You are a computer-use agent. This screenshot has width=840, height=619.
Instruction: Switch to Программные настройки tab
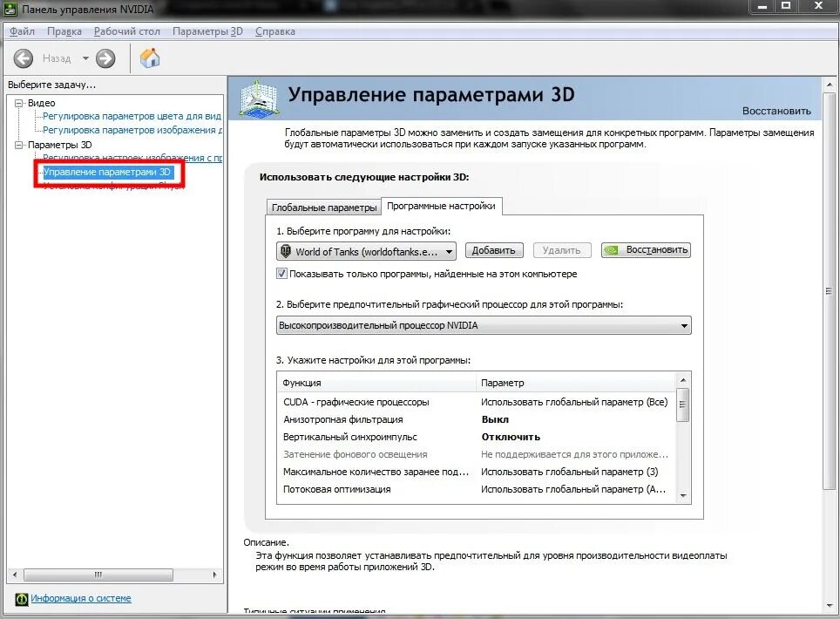(x=442, y=206)
